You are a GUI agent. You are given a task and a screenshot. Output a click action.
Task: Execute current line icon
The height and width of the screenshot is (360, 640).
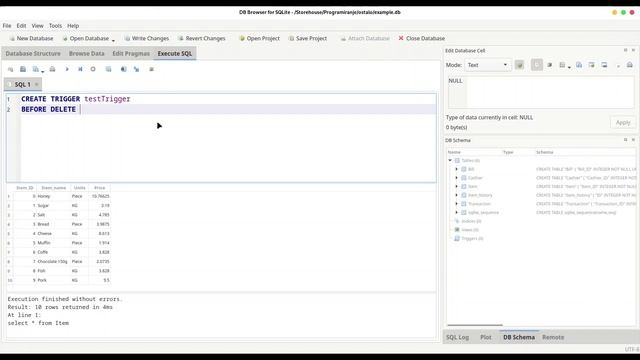tap(80, 69)
